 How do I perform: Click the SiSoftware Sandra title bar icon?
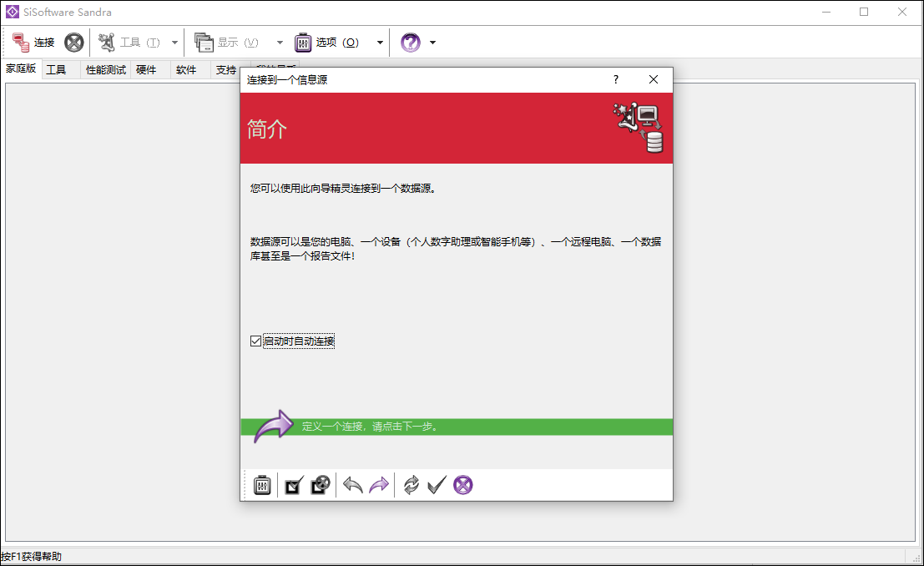[x=13, y=12]
